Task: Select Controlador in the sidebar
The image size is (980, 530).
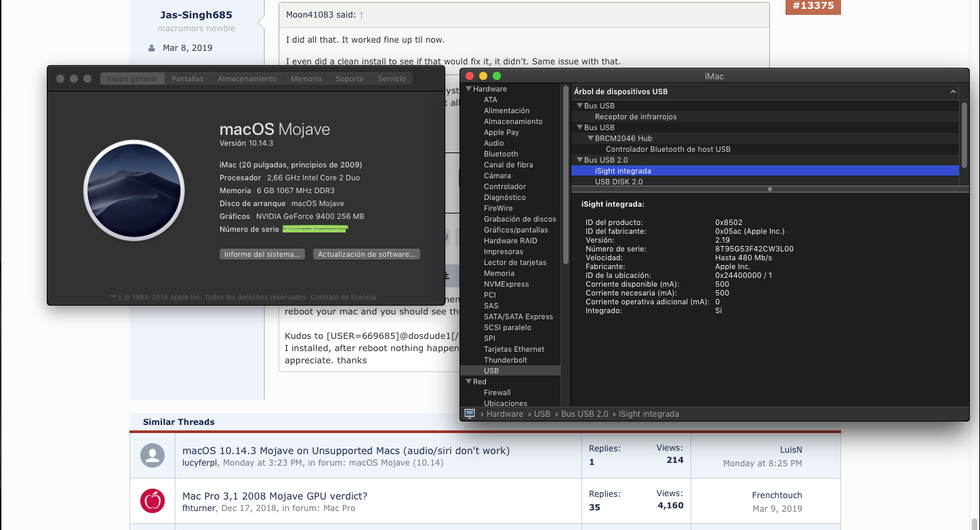Action: (505, 186)
